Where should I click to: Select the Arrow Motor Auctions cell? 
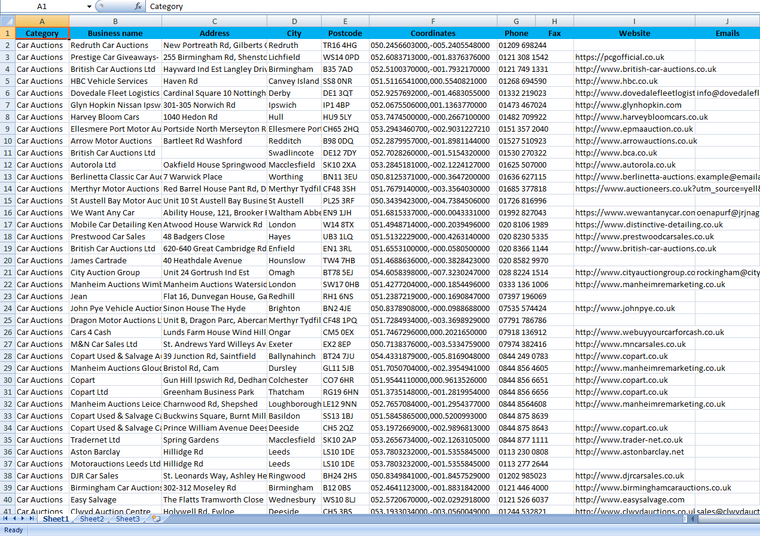pos(115,141)
